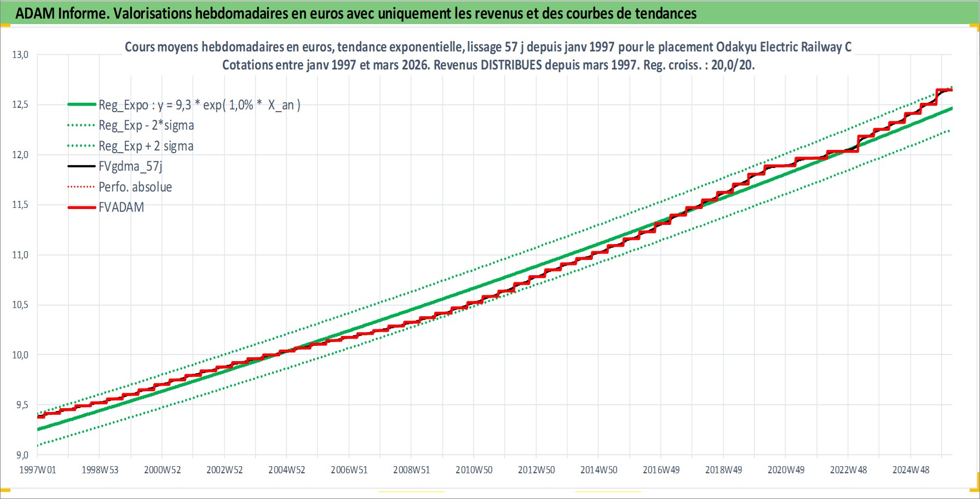Click the x-axis label 1998W53

[x=100, y=470]
